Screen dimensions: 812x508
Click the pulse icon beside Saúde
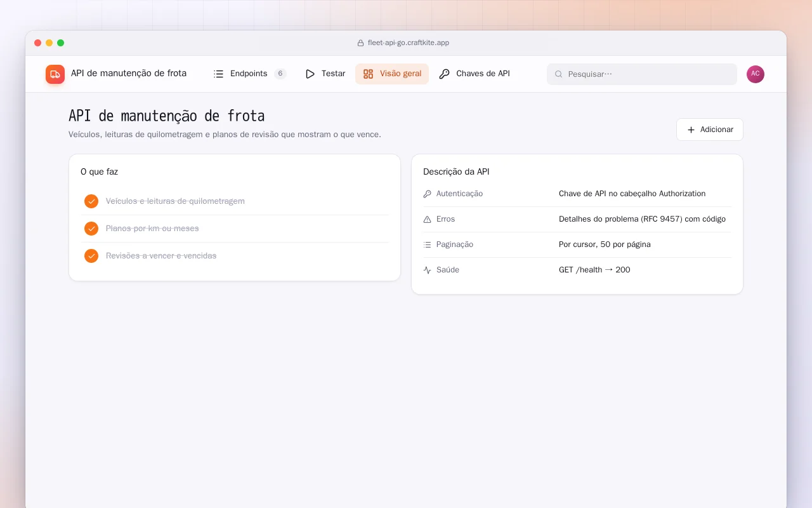click(x=428, y=270)
